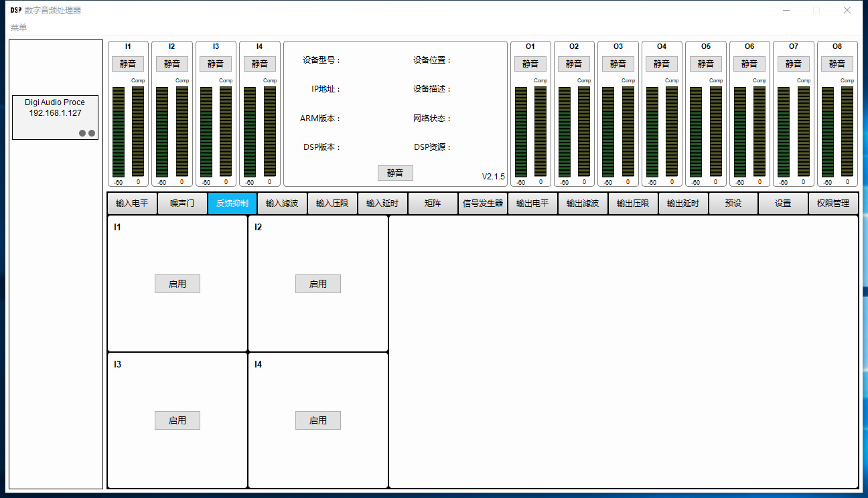Click the device status indicator dots
Screen dimensions: 868x498
(x=87, y=133)
